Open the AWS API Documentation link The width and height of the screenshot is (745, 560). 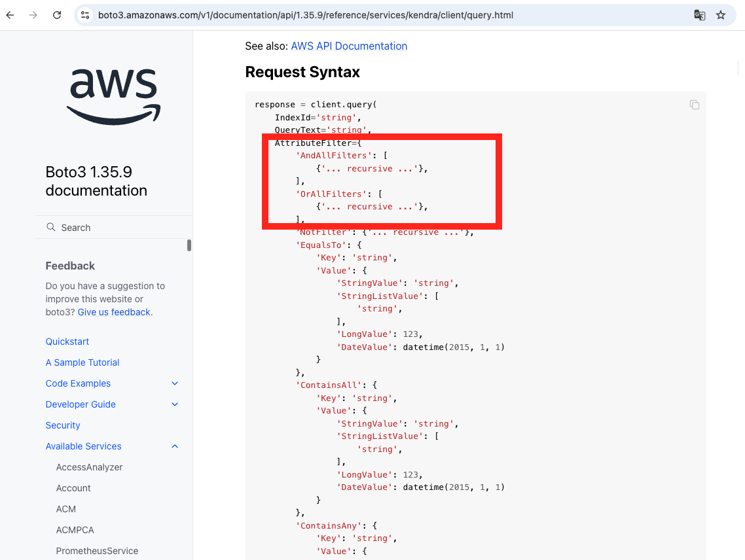[349, 46]
